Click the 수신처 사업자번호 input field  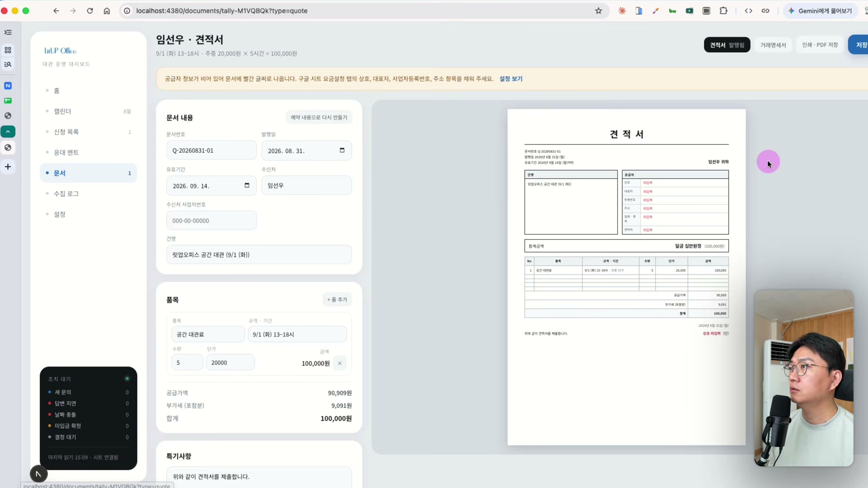(x=212, y=221)
